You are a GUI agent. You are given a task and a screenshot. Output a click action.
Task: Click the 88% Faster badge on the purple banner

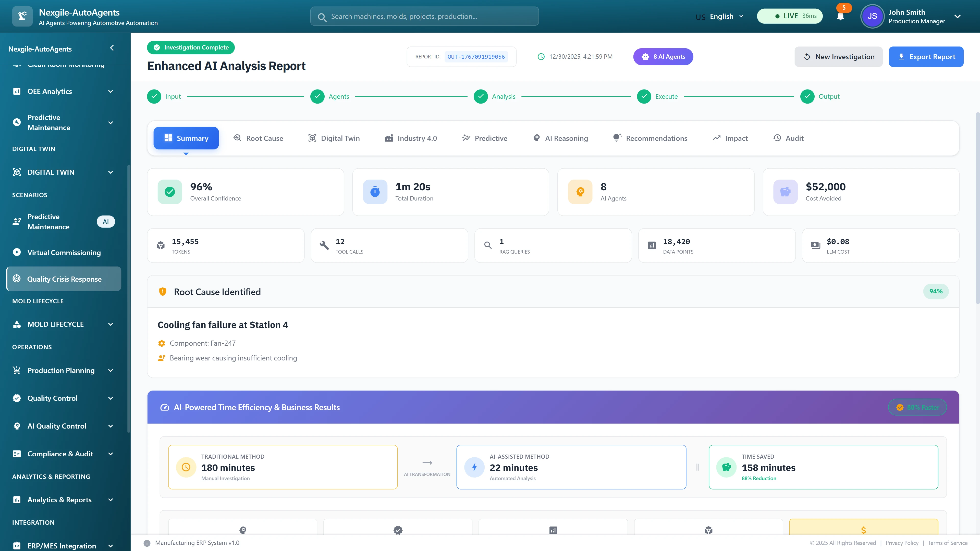pyautogui.click(x=917, y=407)
